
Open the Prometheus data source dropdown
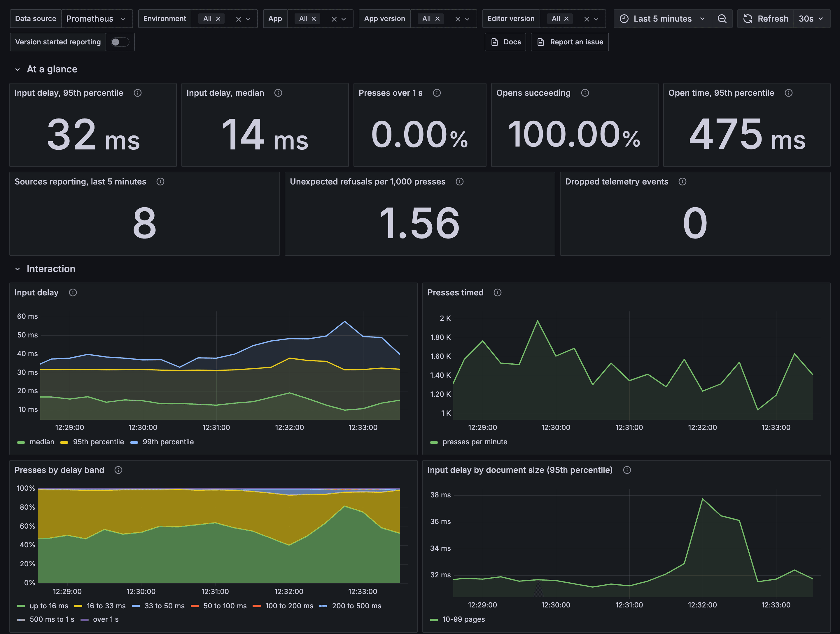97,19
